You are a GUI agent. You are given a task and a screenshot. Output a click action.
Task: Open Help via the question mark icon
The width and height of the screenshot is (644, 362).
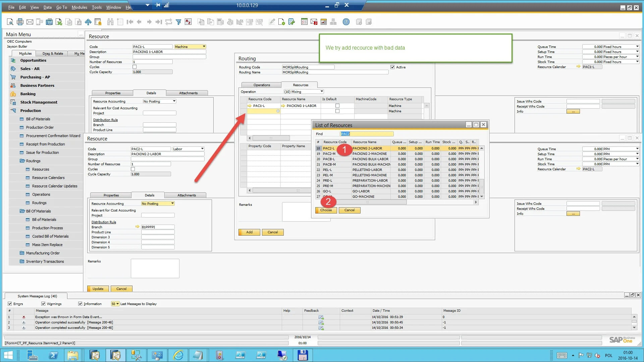pyautogui.click(x=346, y=22)
